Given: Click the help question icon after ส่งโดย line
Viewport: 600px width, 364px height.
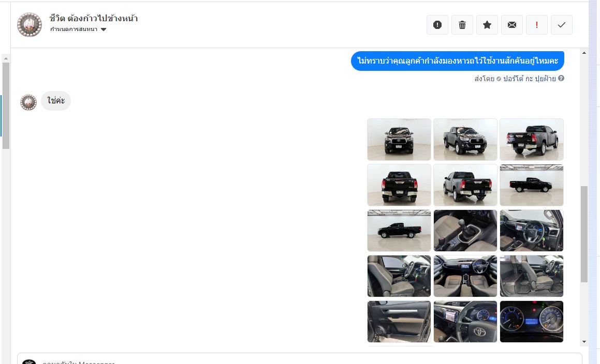Looking at the screenshot, I should click(x=561, y=79).
